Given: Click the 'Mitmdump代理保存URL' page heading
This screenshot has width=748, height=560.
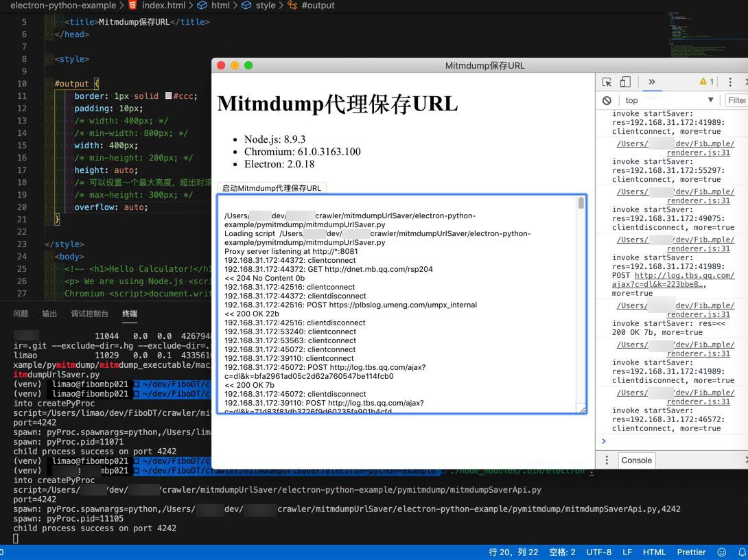Looking at the screenshot, I should tap(337, 104).
